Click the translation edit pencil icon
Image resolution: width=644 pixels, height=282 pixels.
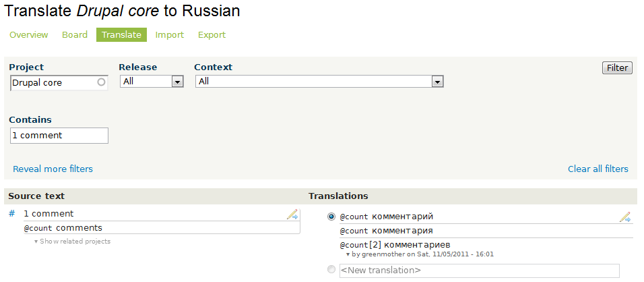625,217
